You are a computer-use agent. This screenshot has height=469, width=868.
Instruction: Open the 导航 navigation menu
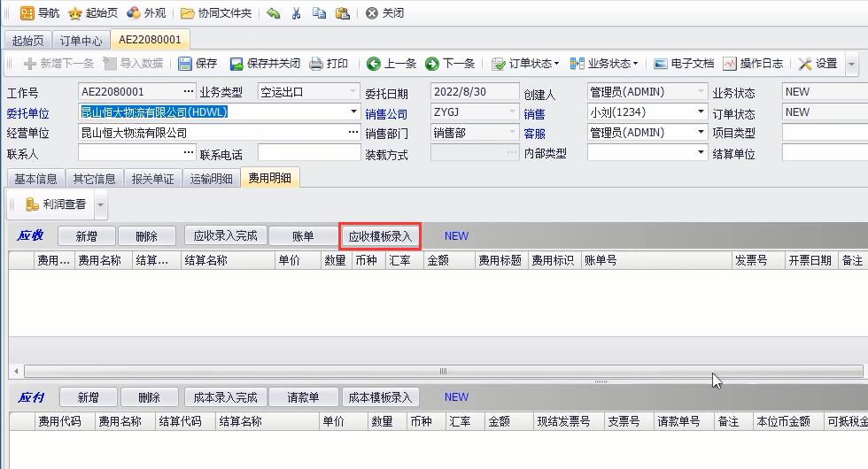click(39, 13)
